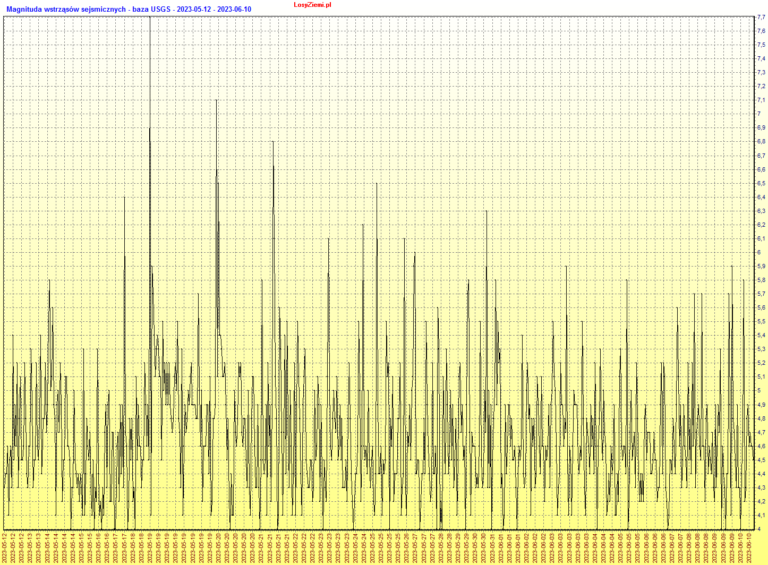Image resolution: width=768 pixels, height=565 pixels.
Task: Pick the 7,2 magnitude axis label
Action: pos(761,86)
